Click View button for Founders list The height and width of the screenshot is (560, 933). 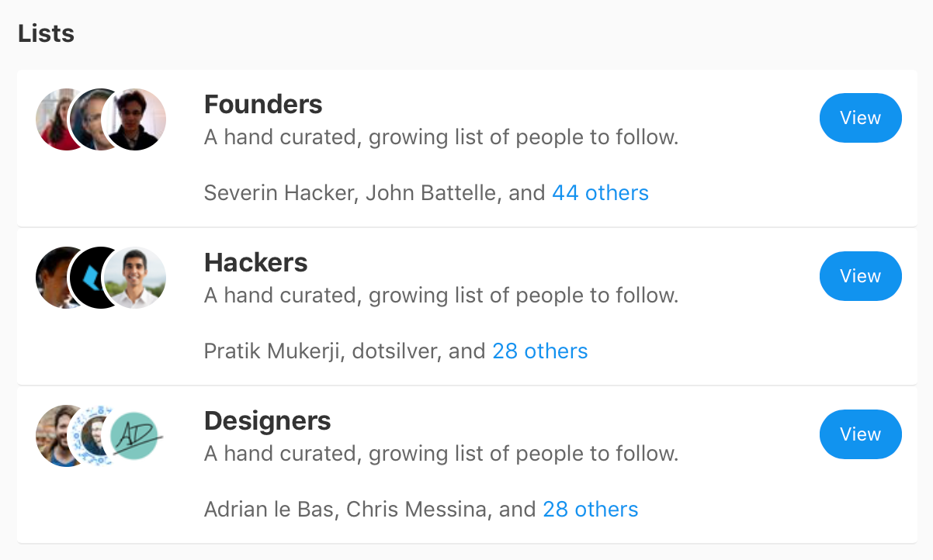860,118
